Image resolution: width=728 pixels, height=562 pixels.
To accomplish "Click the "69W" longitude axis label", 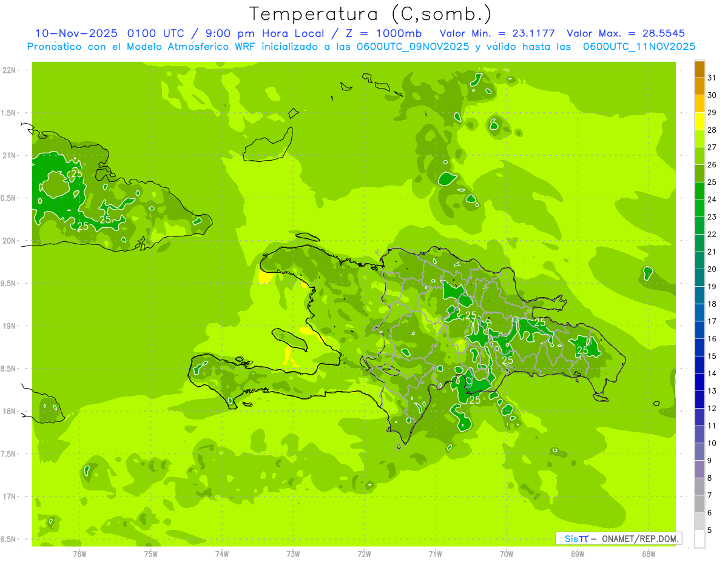I will tap(578, 554).
